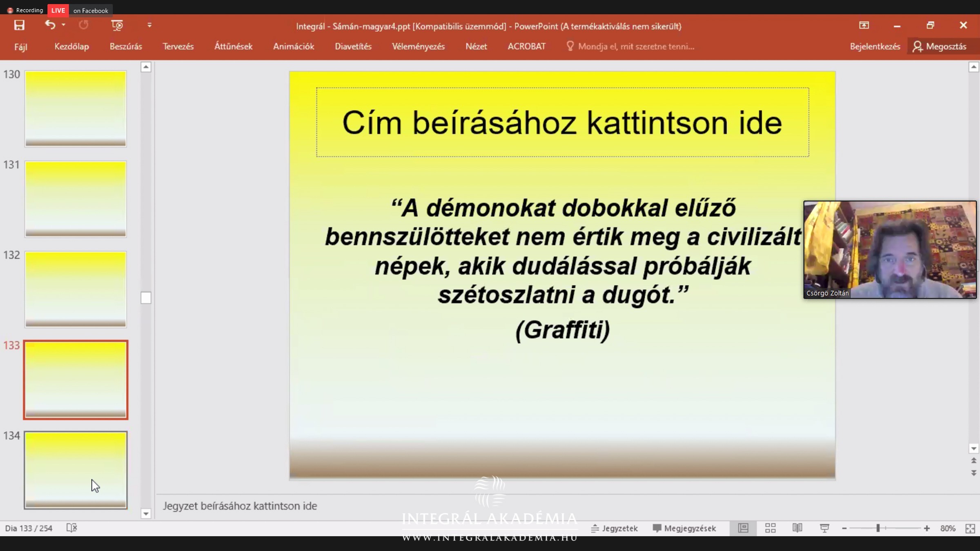Start the Slide Show view icon

[824, 528]
